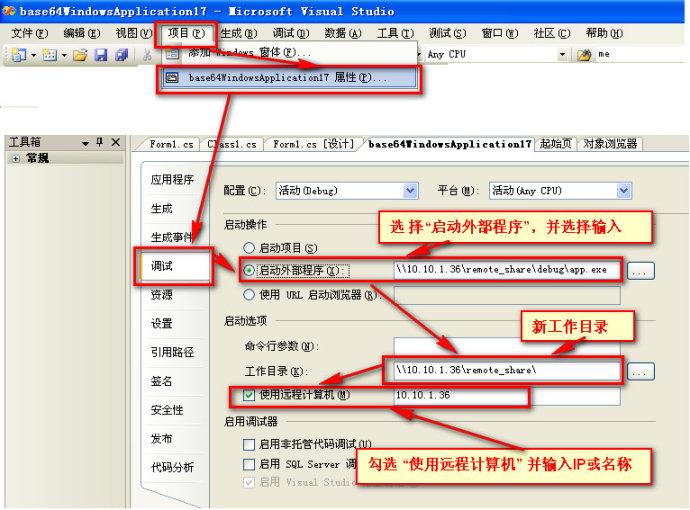Select the 应用程序 properties page
690x510 pixels.
pos(172,180)
